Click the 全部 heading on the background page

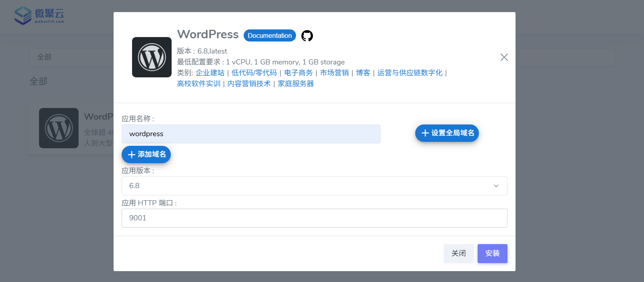39,81
